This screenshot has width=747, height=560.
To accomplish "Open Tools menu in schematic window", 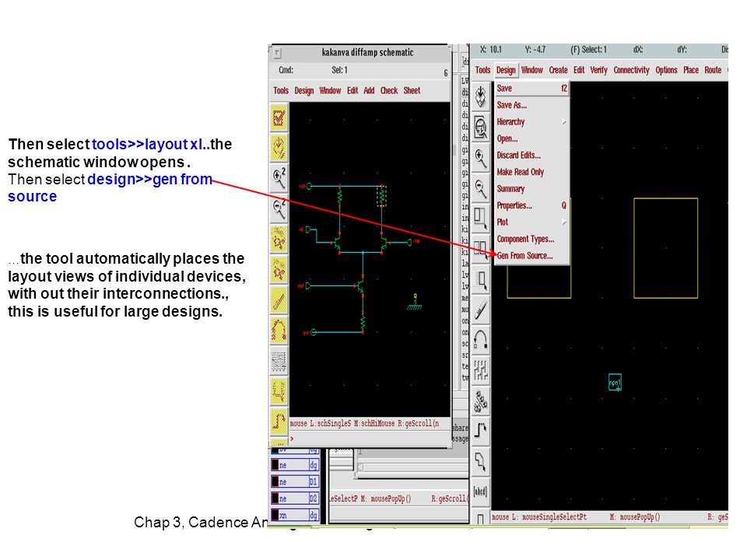I will pos(281,90).
